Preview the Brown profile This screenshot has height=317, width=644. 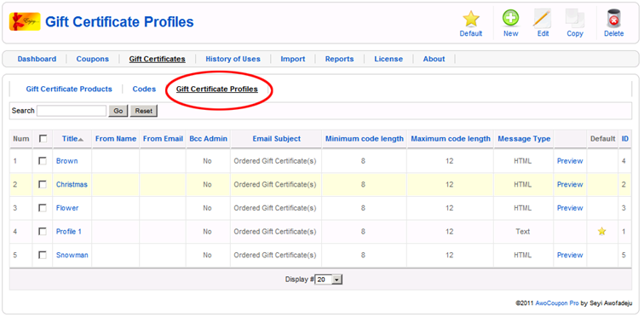[570, 161]
